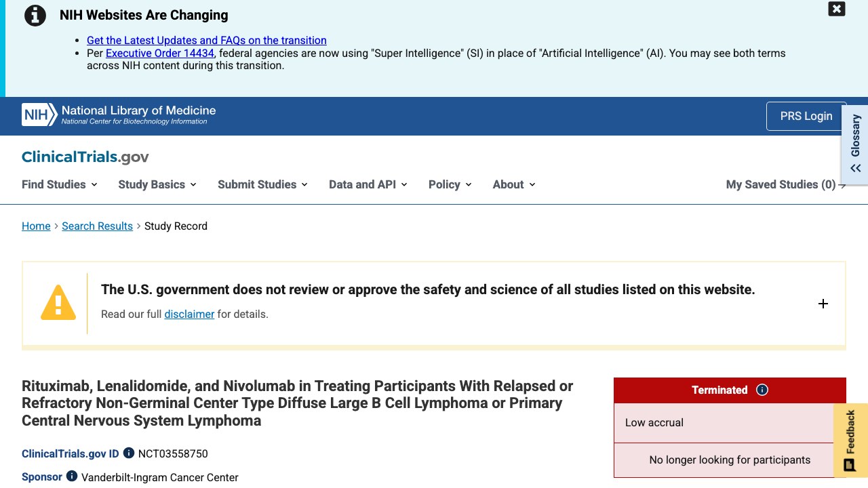
Task: Open the Data and API menu
Action: 368,184
